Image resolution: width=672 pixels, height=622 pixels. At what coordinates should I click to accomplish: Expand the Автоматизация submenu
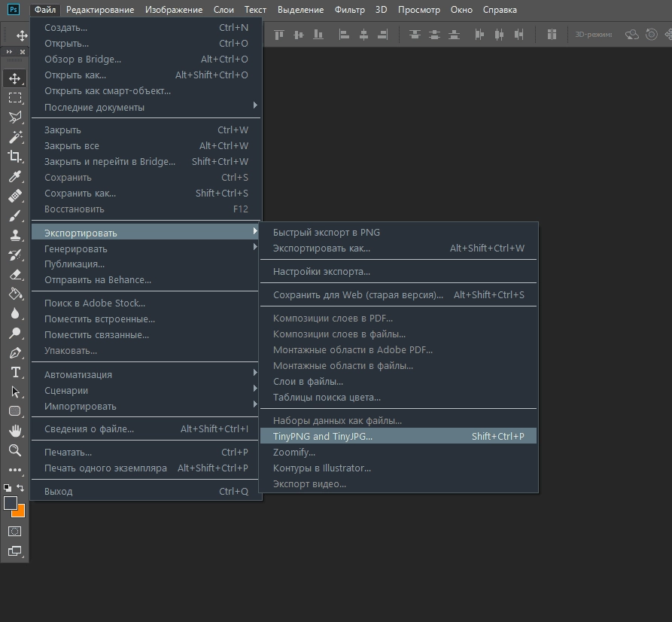[x=146, y=374]
